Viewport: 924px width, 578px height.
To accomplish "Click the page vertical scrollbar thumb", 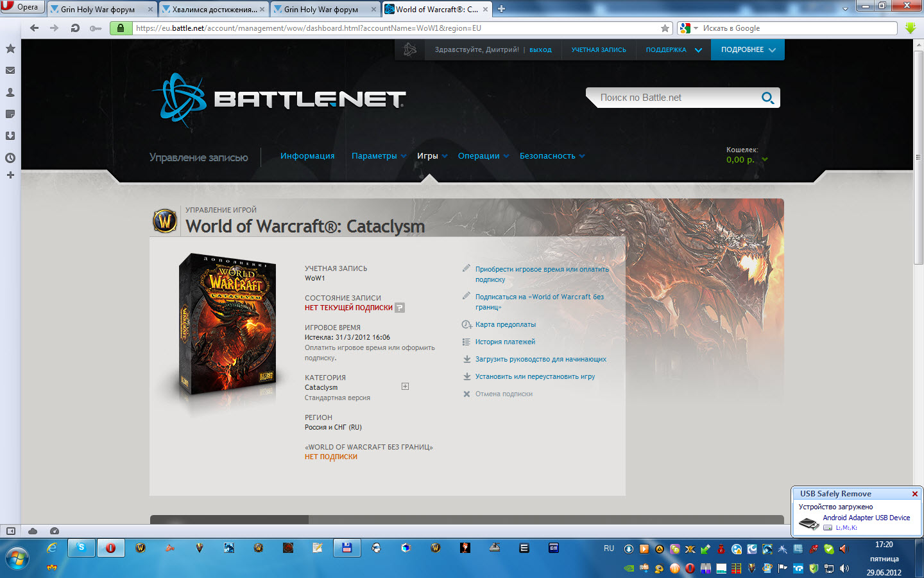I will click(918, 157).
